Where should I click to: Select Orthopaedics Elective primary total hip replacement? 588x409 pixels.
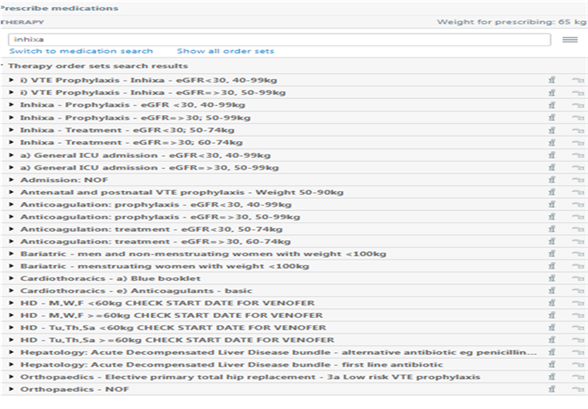(x=250, y=377)
